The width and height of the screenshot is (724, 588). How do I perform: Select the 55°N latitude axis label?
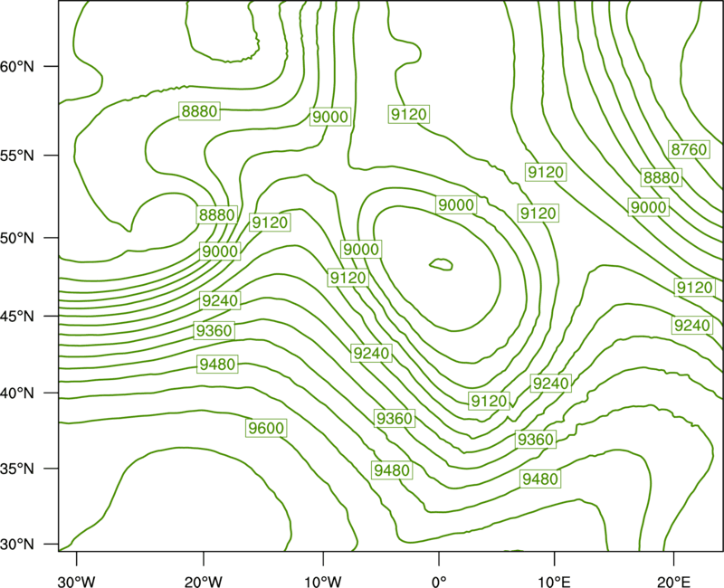[17, 156]
